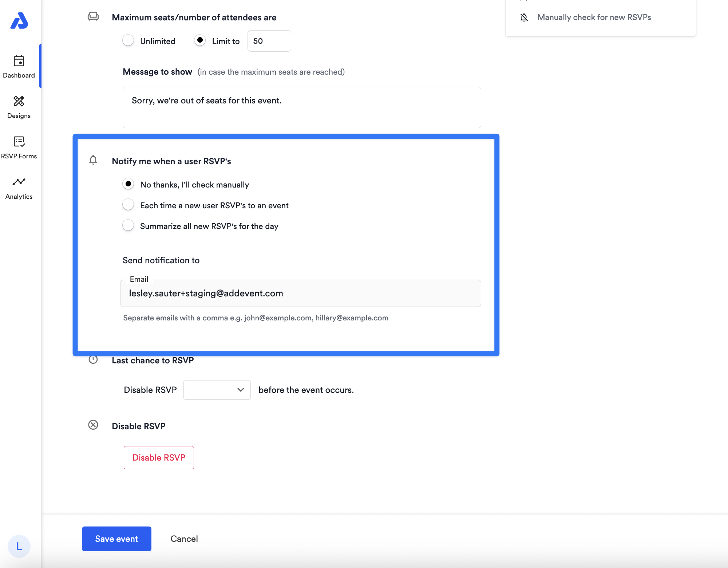This screenshot has height=568, width=728.
Task: Click the seat icon beside Maximum seats
Action: (93, 16)
